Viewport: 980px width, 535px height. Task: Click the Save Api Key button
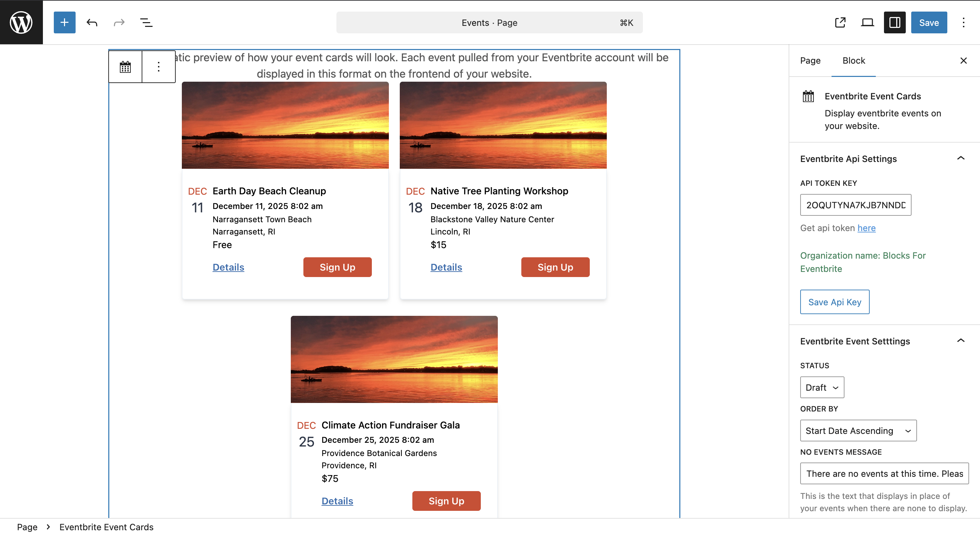coord(834,302)
